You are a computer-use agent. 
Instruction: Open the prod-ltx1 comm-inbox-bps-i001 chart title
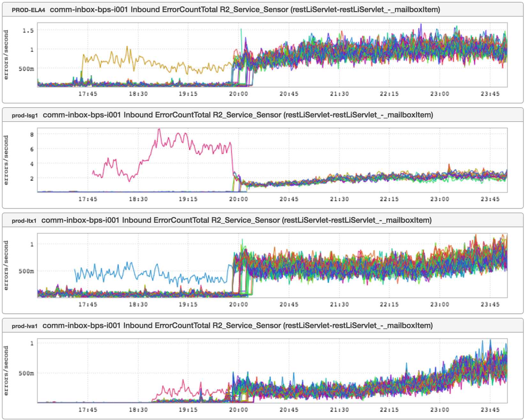pos(236,220)
